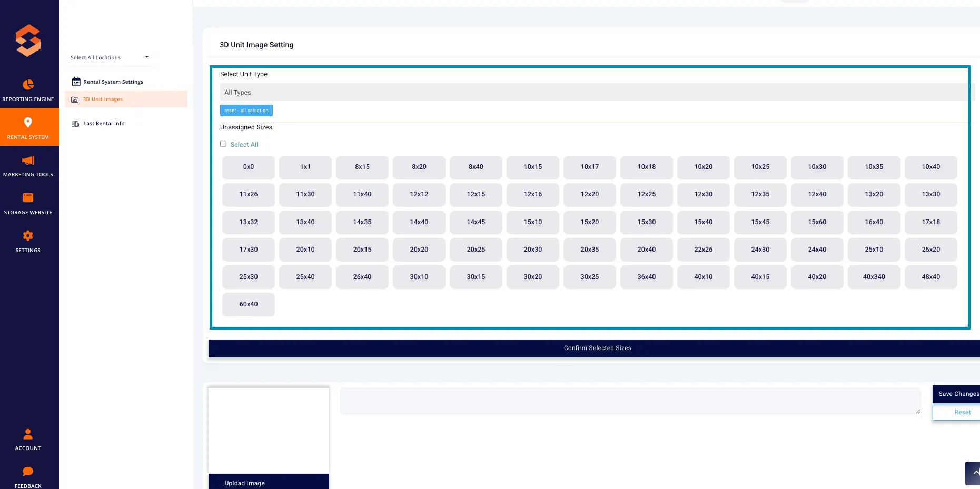Click the Reset button
Image resolution: width=980 pixels, height=489 pixels.
click(956, 413)
